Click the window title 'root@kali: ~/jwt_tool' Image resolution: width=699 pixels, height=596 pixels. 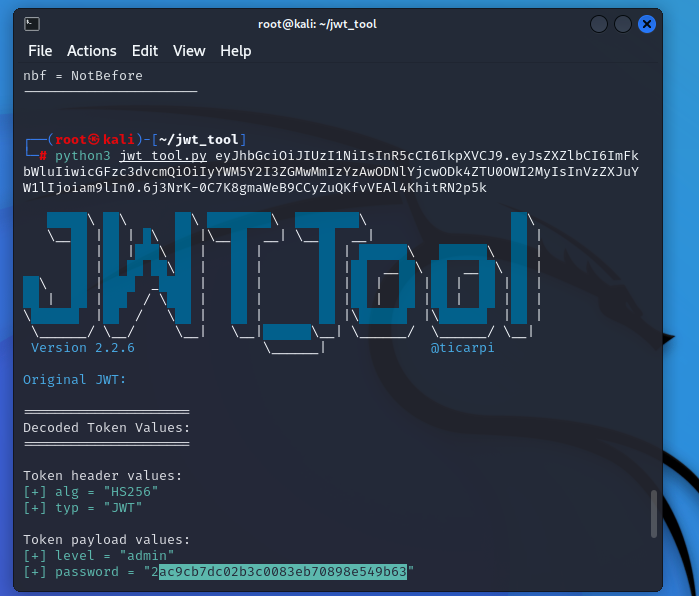point(317,24)
